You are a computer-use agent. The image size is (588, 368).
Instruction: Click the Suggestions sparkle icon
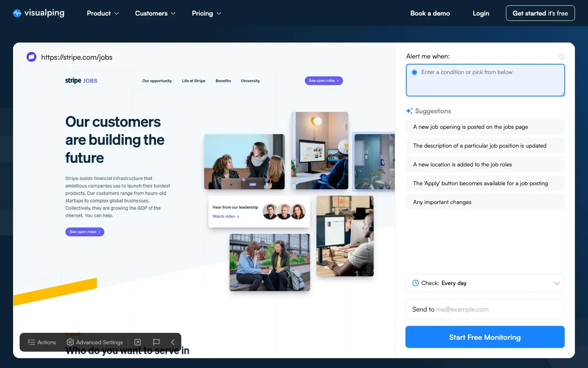[x=410, y=111]
